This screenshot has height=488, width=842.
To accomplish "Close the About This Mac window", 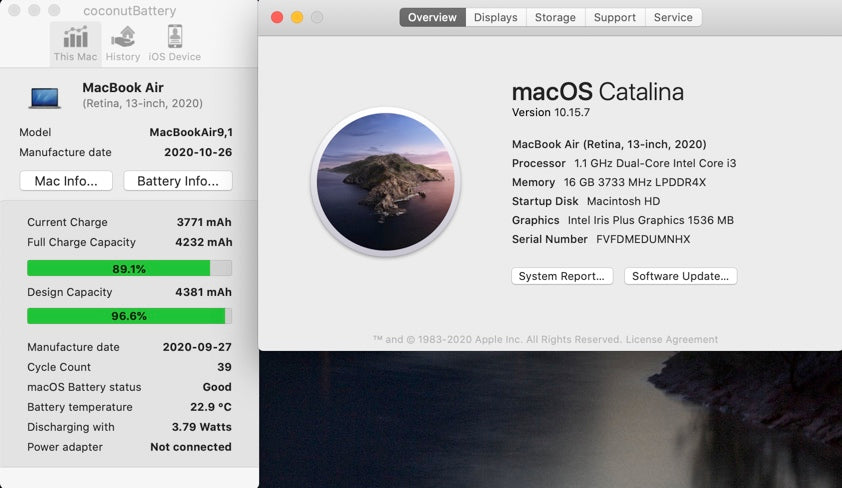I will click(277, 17).
